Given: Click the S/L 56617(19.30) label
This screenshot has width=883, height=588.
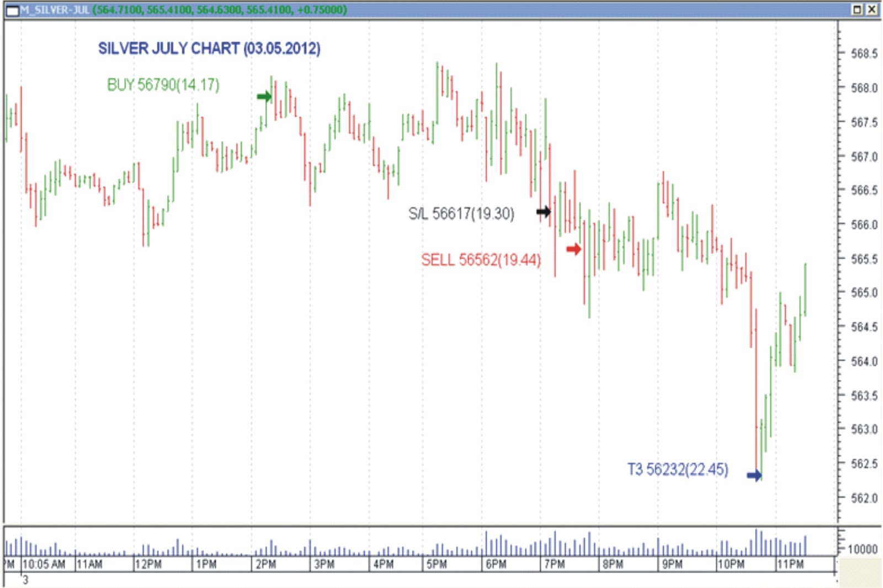Looking at the screenshot, I should point(461,212).
